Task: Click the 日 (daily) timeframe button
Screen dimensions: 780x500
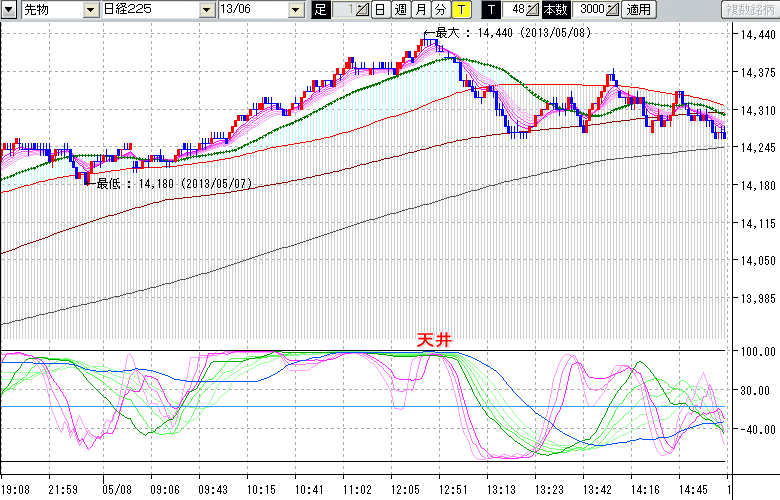Action: [x=380, y=10]
